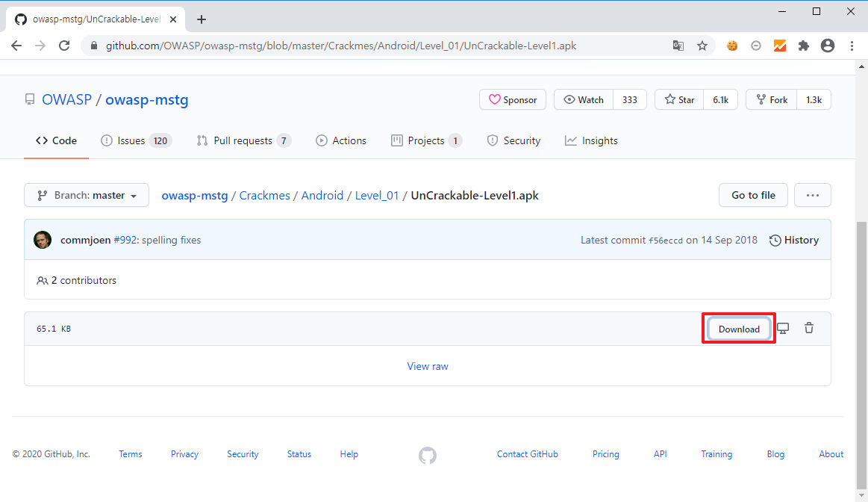This screenshot has width=868, height=502.
Task: Fork the repository
Action: (x=772, y=100)
